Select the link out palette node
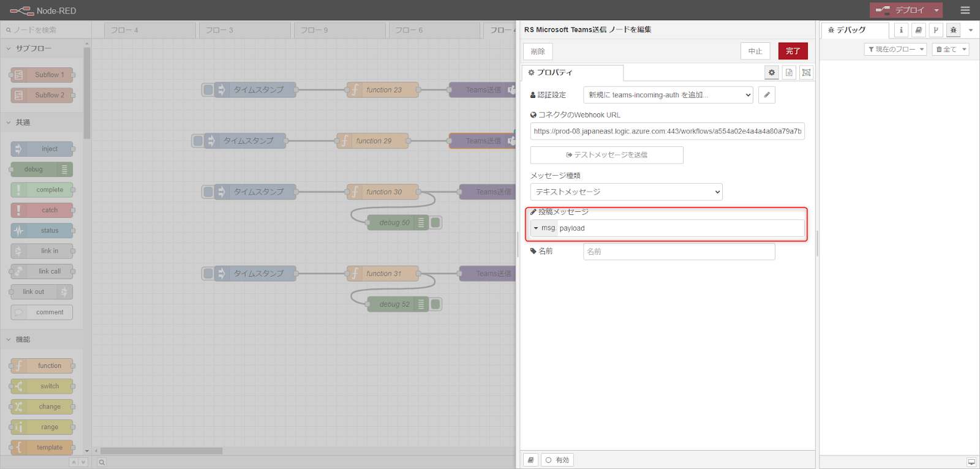Image resolution: width=980 pixels, height=469 pixels. pyautogui.click(x=42, y=292)
